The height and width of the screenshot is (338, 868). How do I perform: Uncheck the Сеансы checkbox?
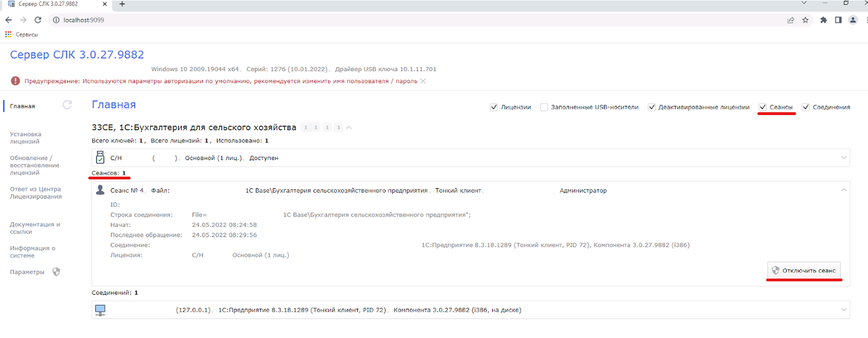click(763, 107)
